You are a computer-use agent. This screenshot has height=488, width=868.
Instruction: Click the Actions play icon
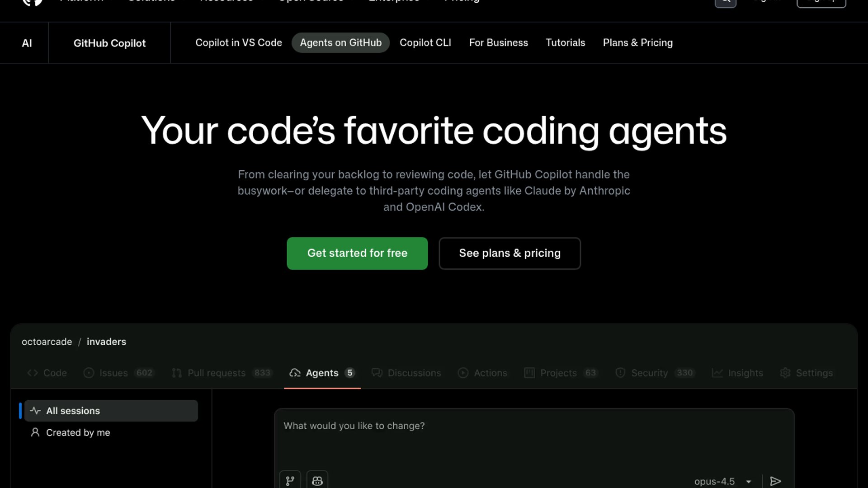[x=463, y=373]
